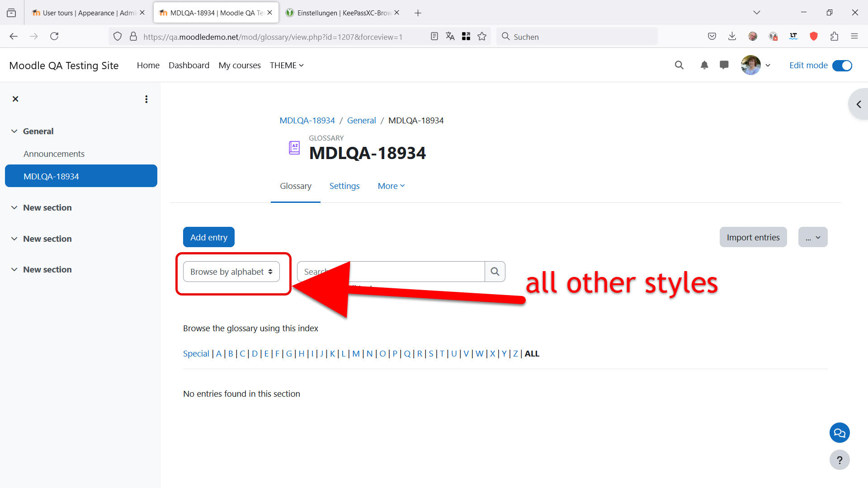Click the Add entry button
The height and width of the screenshot is (488, 868).
(x=209, y=237)
